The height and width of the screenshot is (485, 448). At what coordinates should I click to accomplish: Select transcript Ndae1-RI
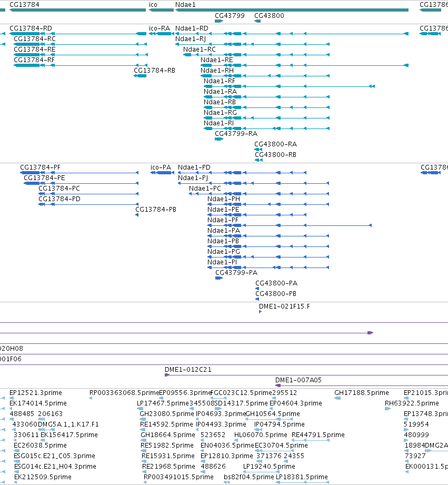click(218, 123)
